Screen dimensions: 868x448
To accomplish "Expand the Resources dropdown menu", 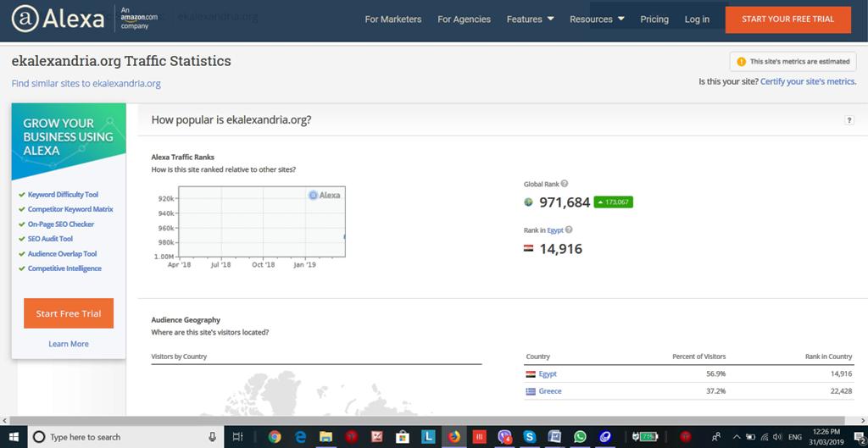I will pyautogui.click(x=597, y=19).
